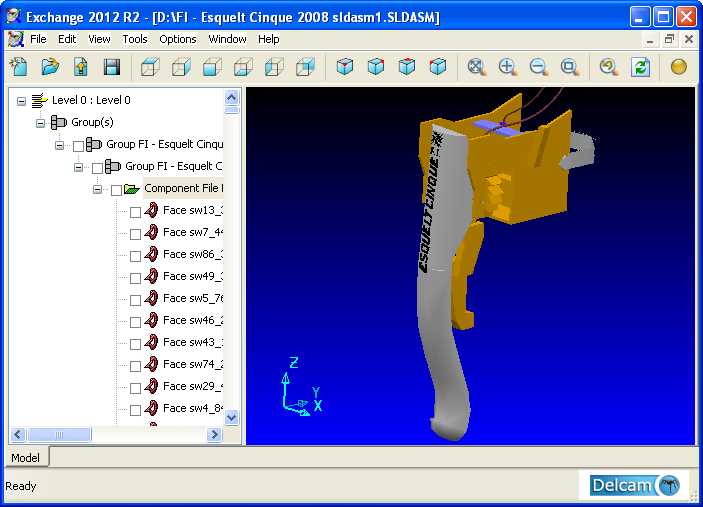Image resolution: width=703 pixels, height=507 pixels.
Task: Click tree scrollbar up arrow
Action: [231, 97]
